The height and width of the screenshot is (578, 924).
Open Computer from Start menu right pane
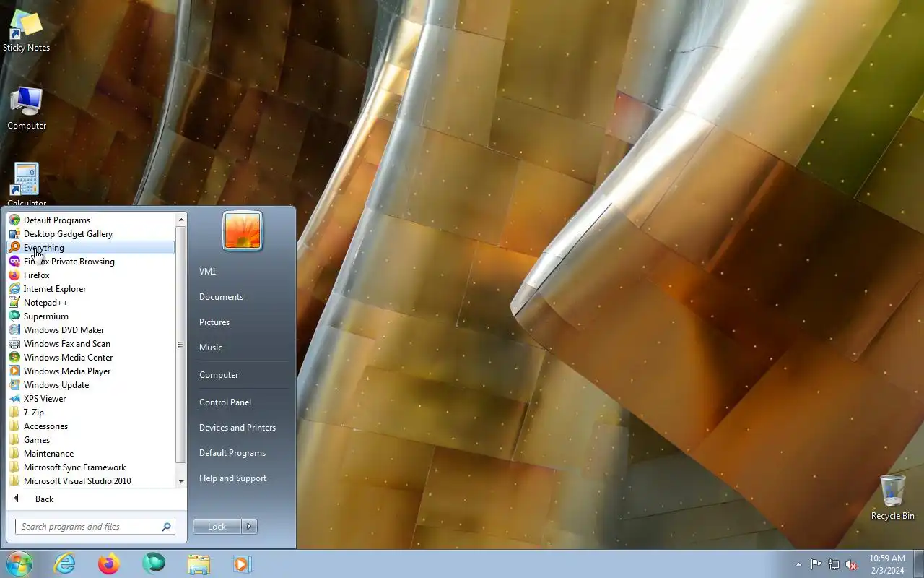pos(219,375)
